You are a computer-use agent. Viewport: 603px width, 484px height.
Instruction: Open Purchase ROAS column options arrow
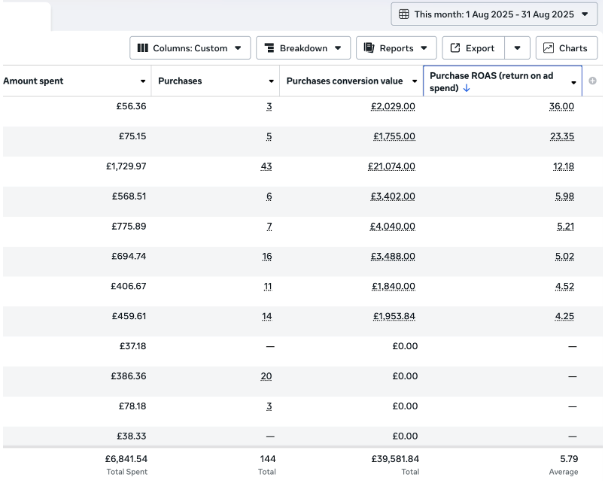coord(574,81)
